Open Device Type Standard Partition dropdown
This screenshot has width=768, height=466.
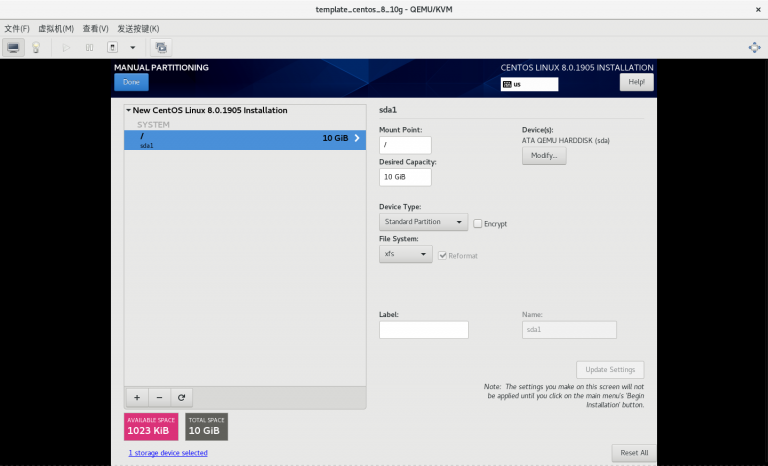click(423, 222)
